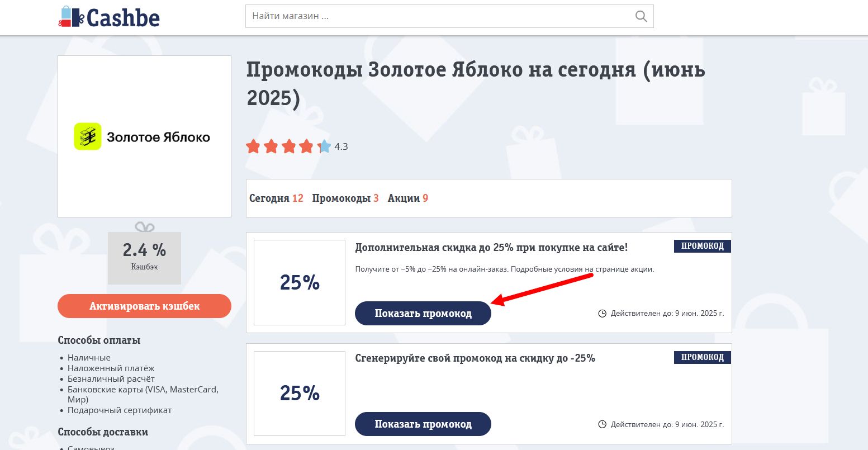The width and height of the screenshot is (868, 450).
Task: Open the title 'Сгенерируйте свой промокод на скидку до -25%'
Action: pos(475,358)
